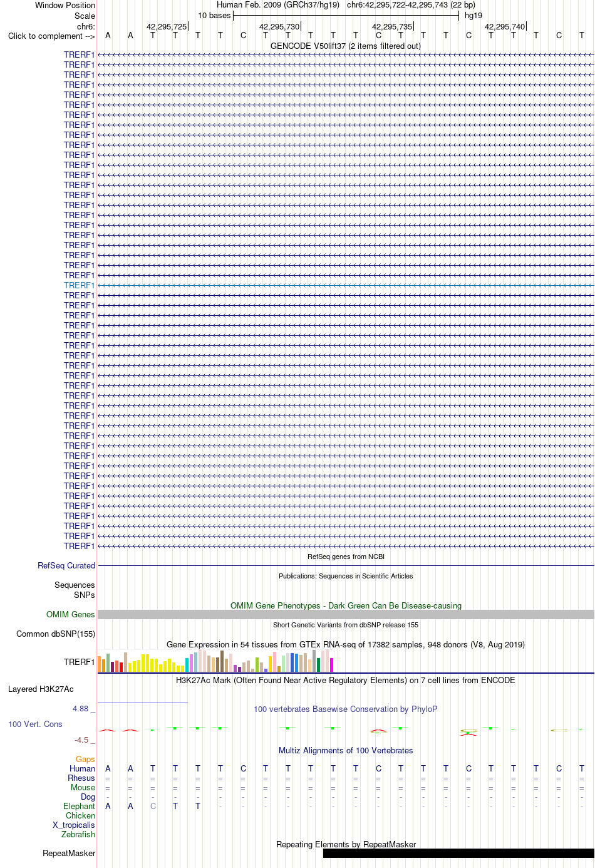Select the light-blue highlighted TRERF1 transcript label

click(79, 285)
